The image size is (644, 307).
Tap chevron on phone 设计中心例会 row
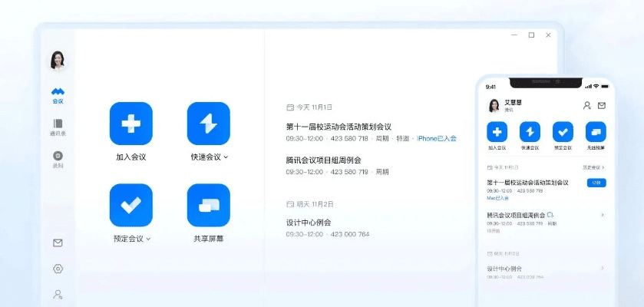point(603,268)
